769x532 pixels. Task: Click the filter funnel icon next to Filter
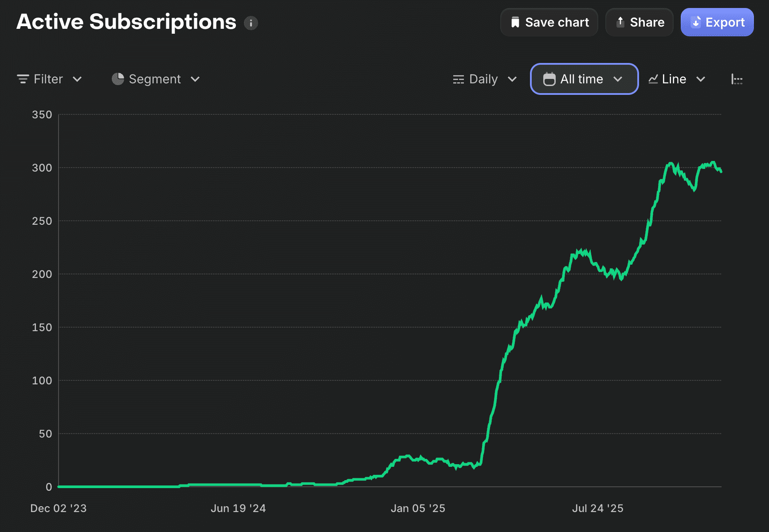pyautogui.click(x=23, y=79)
